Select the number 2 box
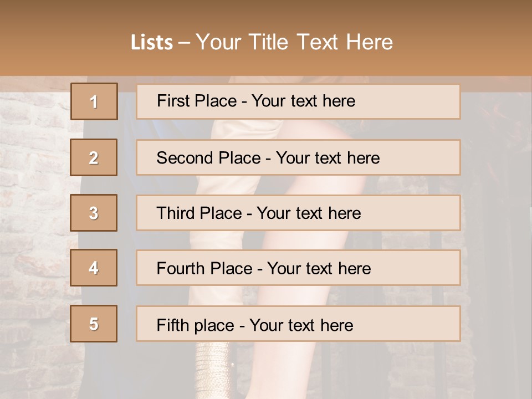The image size is (532, 399). coord(94,157)
